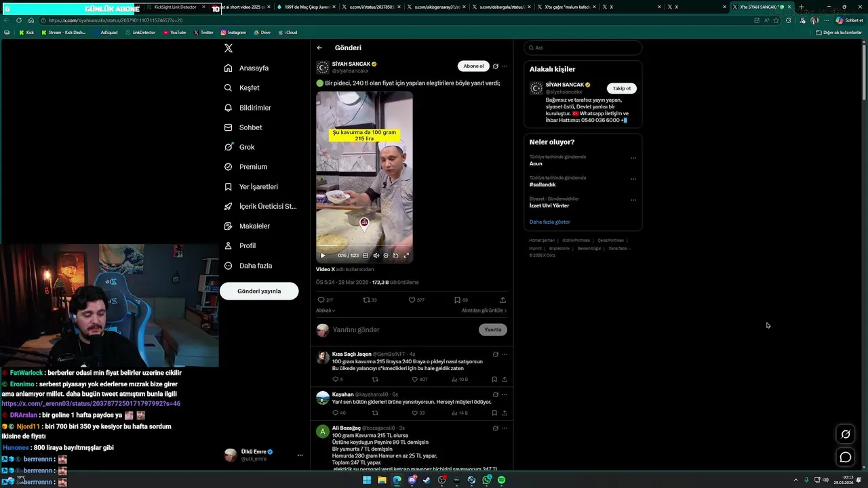Screen dimensions: 868x488
Task: Play the post video
Action: (323, 256)
